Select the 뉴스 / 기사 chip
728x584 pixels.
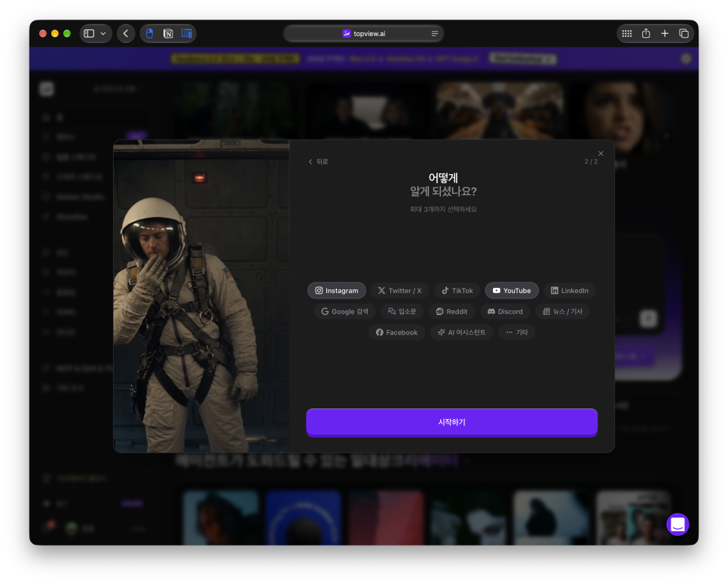tap(563, 311)
